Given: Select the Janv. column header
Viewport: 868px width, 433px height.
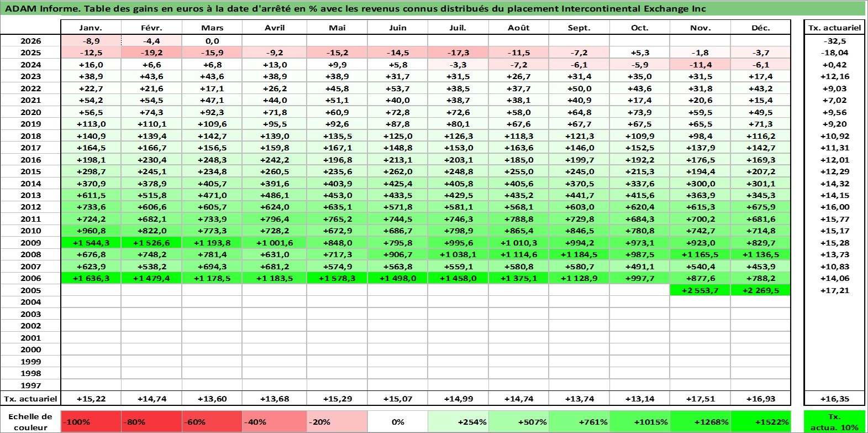Looking at the screenshot, I should (x=91, y=28).
